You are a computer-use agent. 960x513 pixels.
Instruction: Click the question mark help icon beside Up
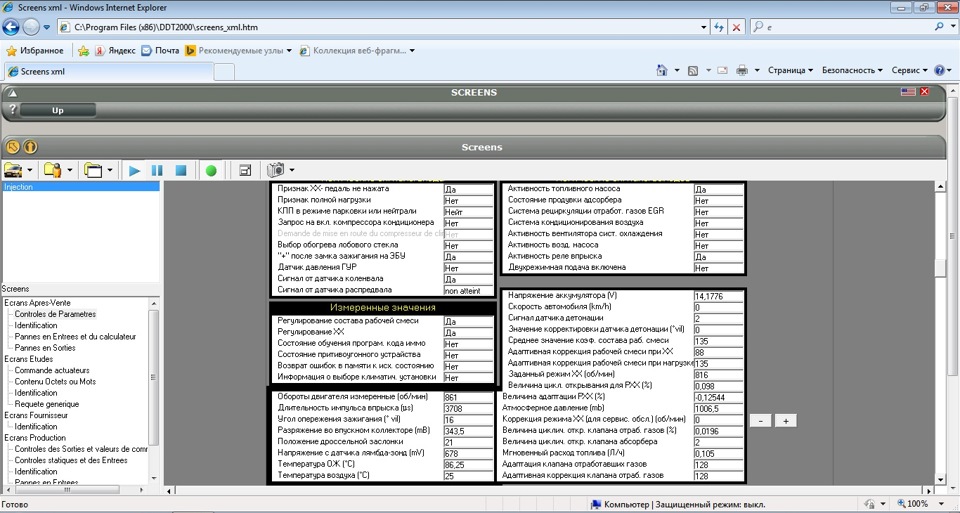12,110
